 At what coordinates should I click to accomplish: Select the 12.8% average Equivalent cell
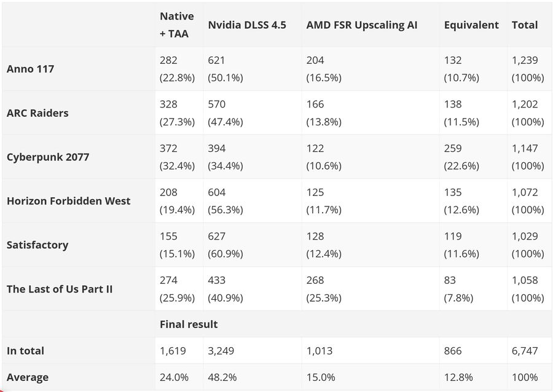pos(457,377)
